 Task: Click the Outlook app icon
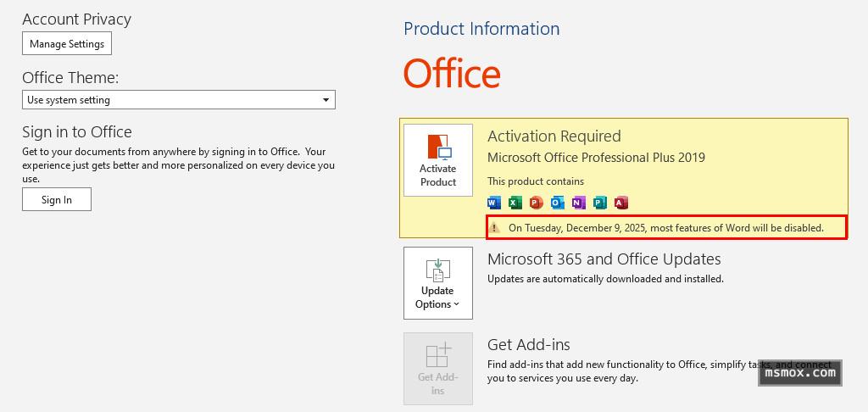557,203
